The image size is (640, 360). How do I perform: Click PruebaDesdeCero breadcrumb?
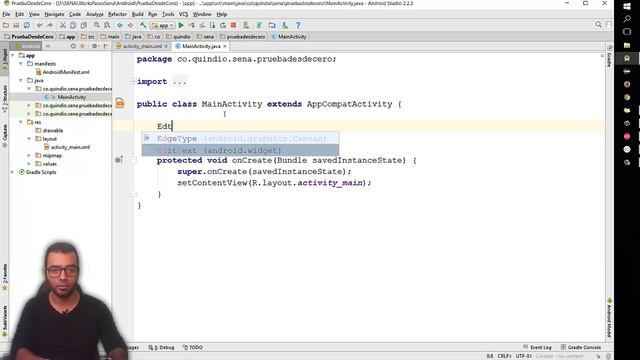tap(29, 37)
